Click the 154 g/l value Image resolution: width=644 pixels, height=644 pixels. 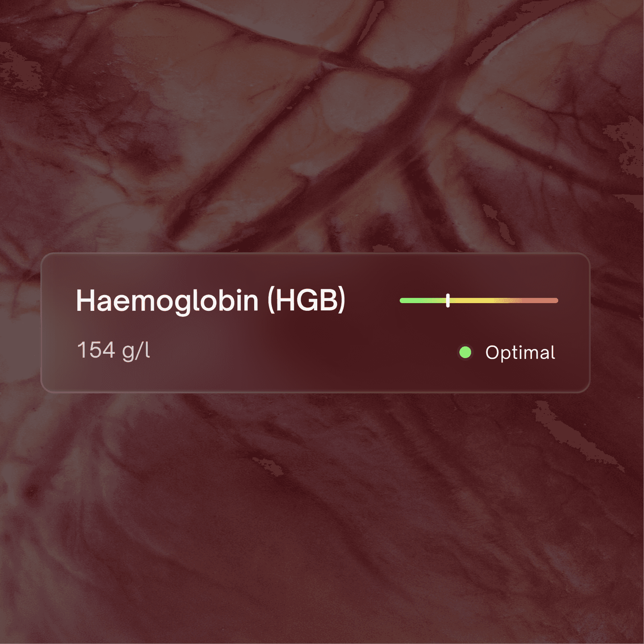[x=113, y=350]
